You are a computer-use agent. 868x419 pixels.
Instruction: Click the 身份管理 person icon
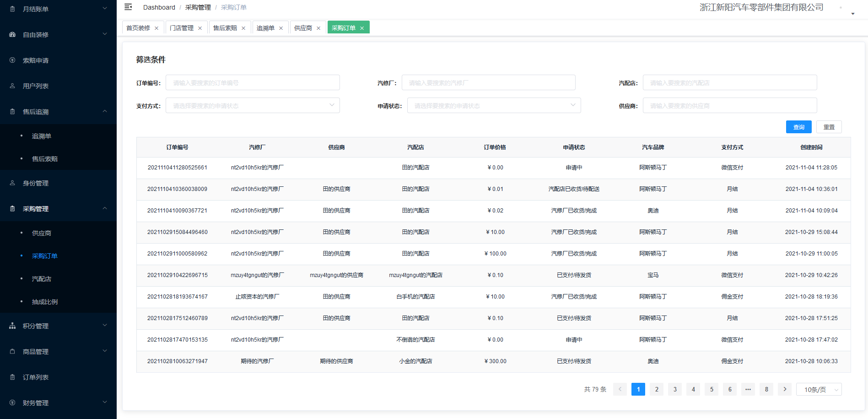[12, 183]
